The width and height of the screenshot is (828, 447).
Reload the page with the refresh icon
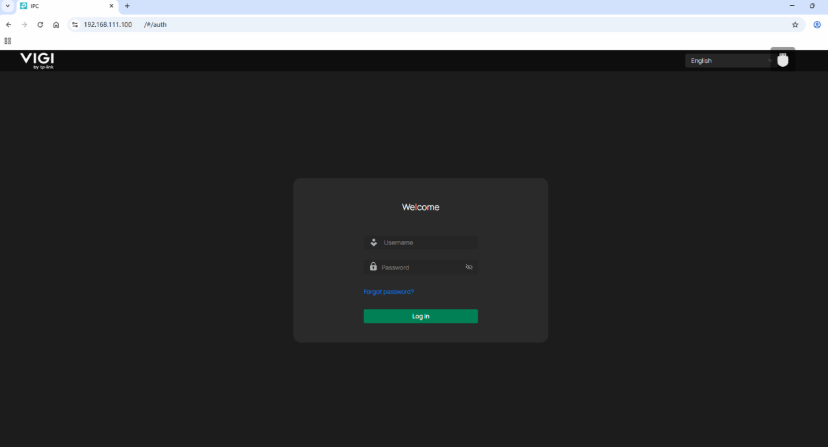[x=40, y=24]
